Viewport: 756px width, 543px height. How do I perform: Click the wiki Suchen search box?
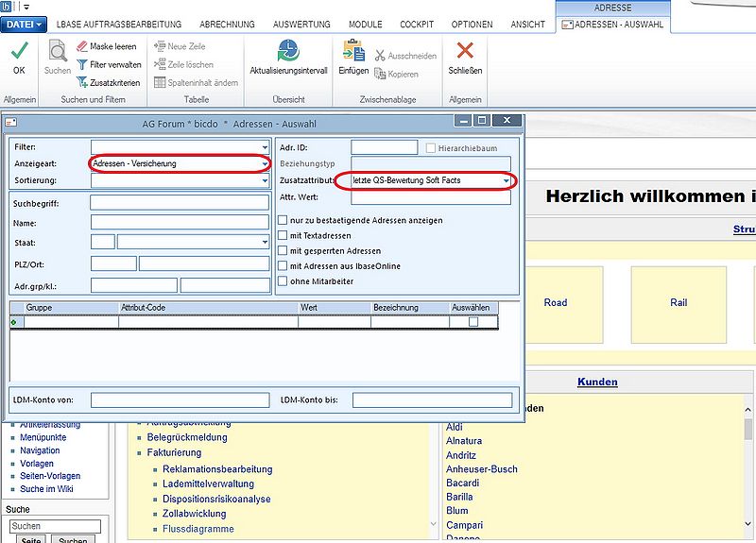(x=55, y=526)
